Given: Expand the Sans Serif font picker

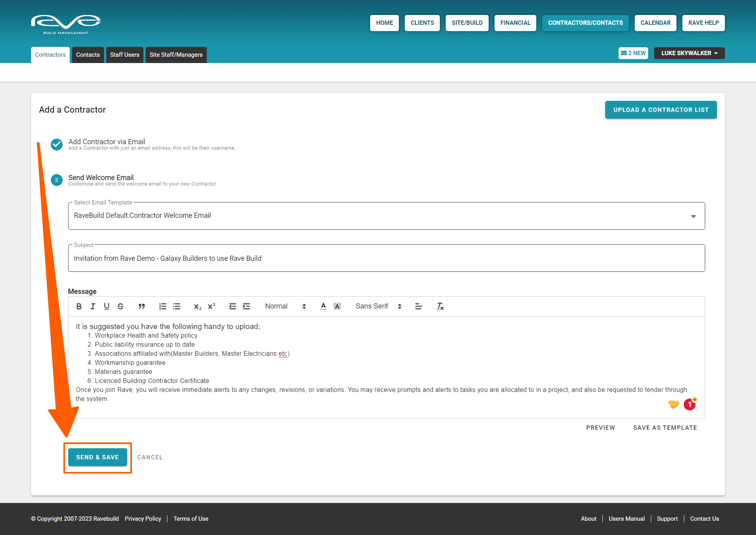Looking at the screenshot, I should [378, 306].
